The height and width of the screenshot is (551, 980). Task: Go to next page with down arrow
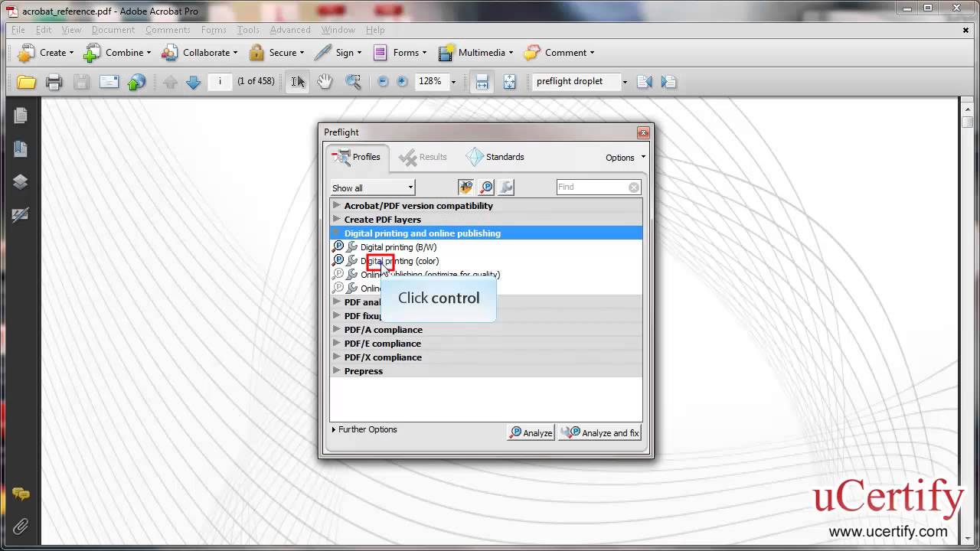[193, 82]
